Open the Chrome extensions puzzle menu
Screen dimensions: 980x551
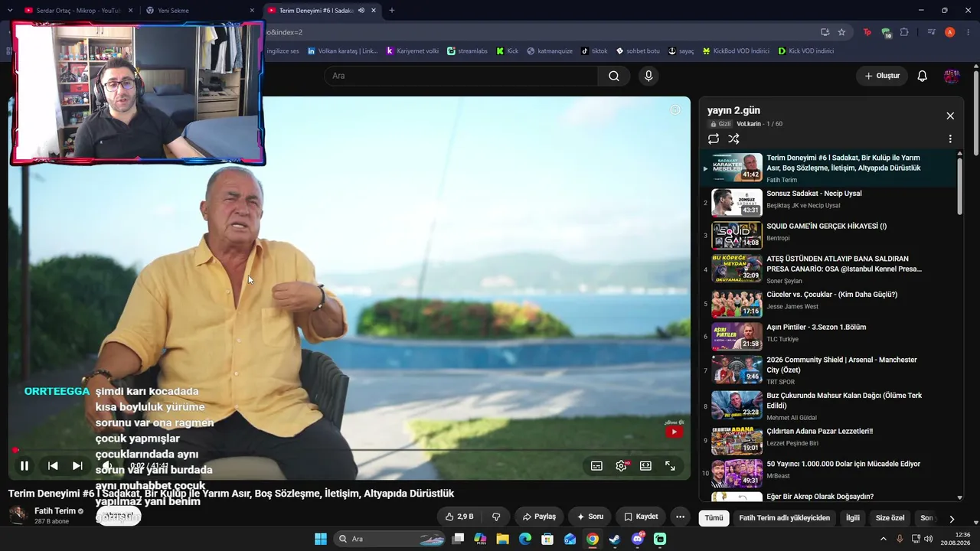[904, 32]
